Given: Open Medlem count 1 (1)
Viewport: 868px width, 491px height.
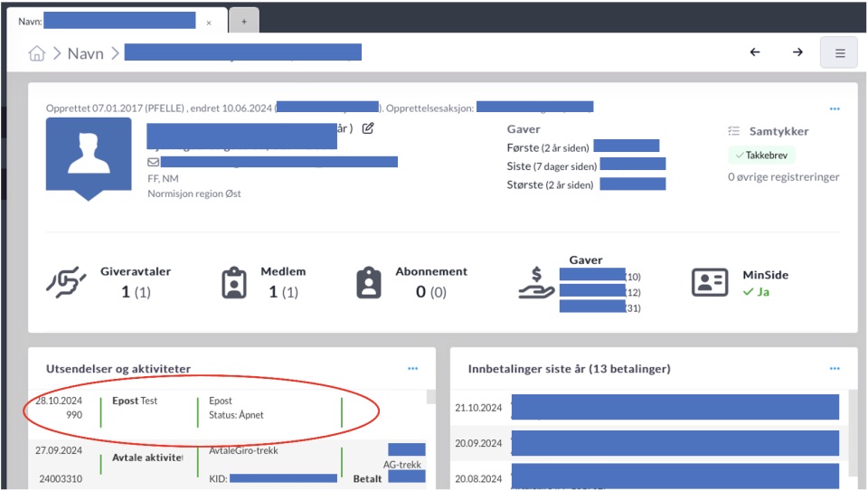Looking at the screenshot, I should pyautogui.click(x=283, y=292).
